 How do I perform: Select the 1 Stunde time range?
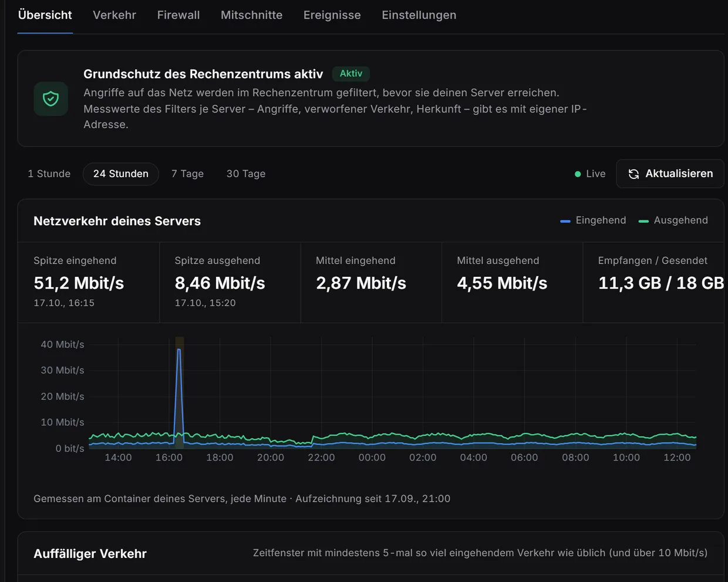tap(49, 174)
